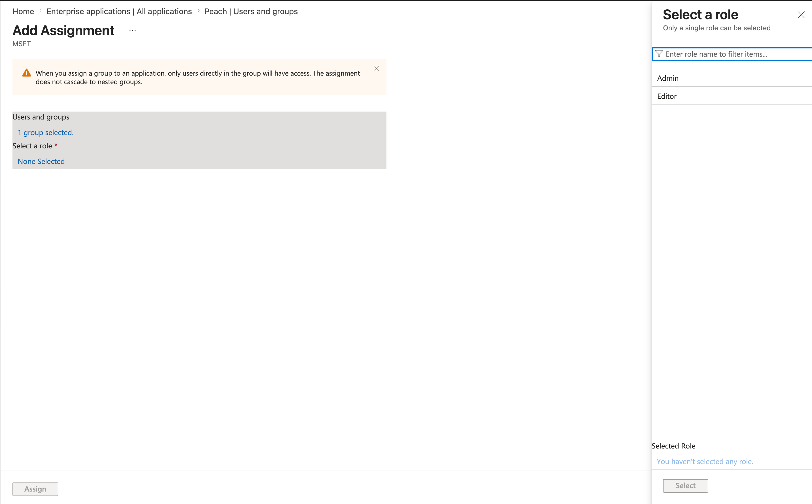Click the Select button in role panel

click(686, 486)
